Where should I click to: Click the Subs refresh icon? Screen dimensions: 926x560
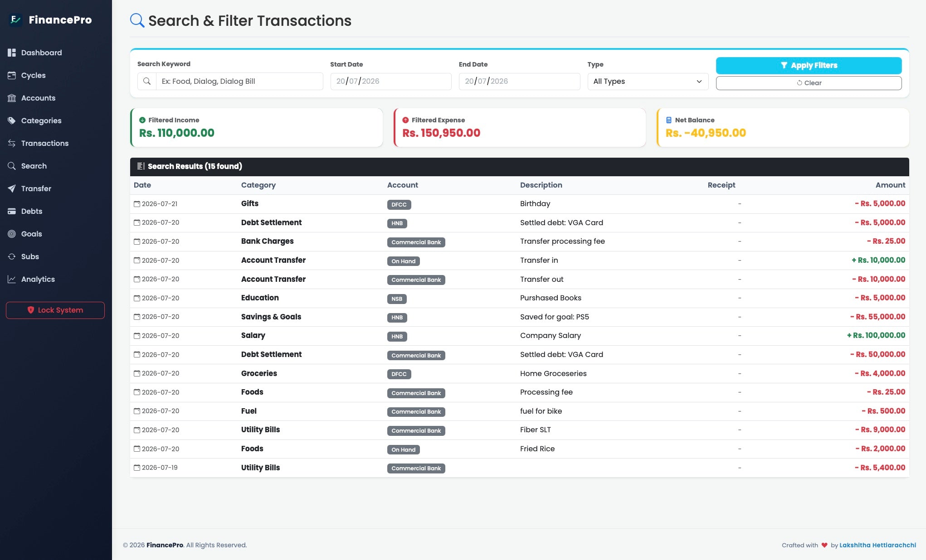pos(12,256)
